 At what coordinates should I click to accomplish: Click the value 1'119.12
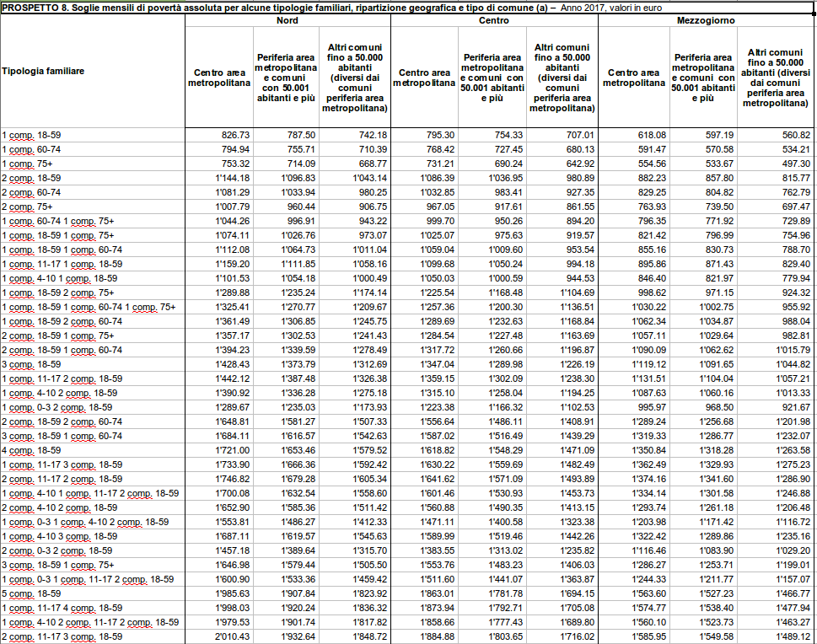click(648, 364)
